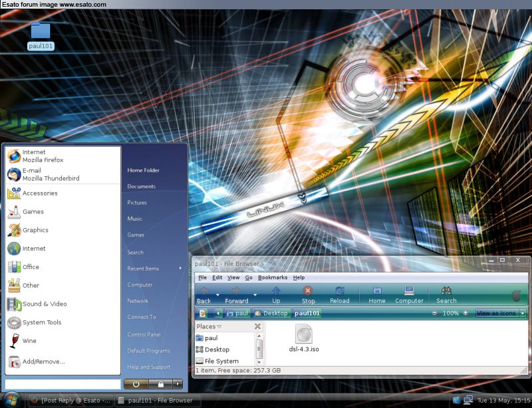Image resolution: width=532 pixels, height=408 pixels.
Task: Click the paul101 path bar button
Action: click(307, 313)
